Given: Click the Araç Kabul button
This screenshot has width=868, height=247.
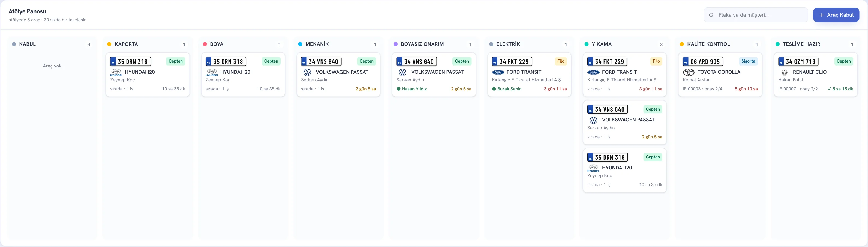Looking at the screenshot, I should tap(836, 15).
